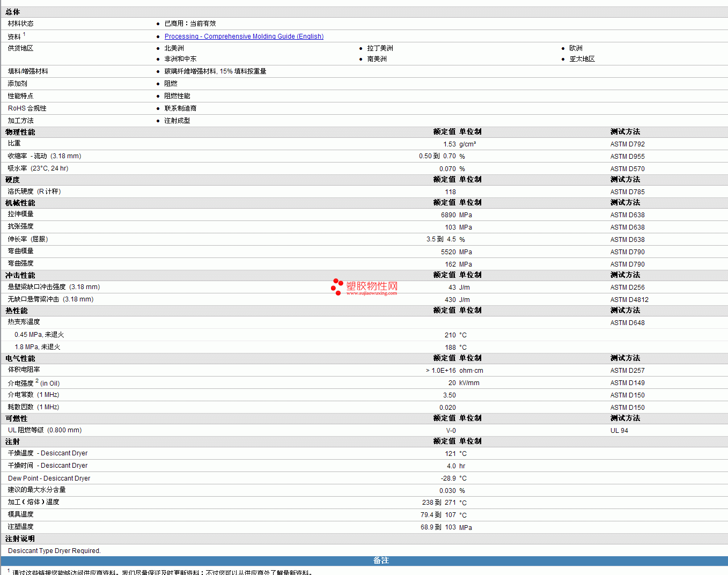The height and width of the screenshot is (575, 728).
Task: Click the 联系制造商 RoHS entry
Action: pos(181,108)
